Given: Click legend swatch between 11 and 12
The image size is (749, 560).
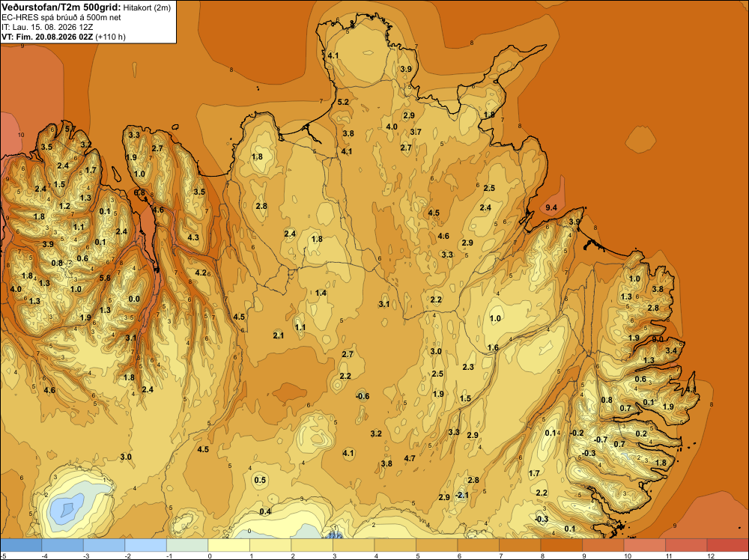Looking at the screenshot, I should (686, 545).
